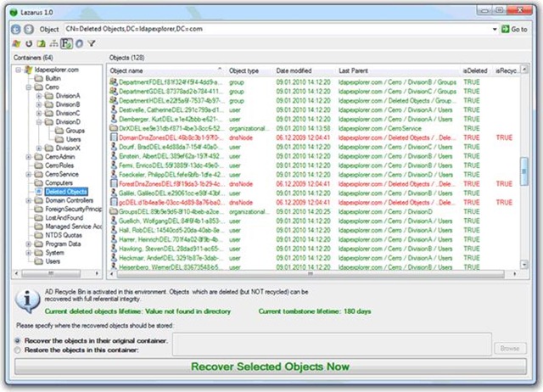Screen dimensions: 543x392
Task: Expand the DivisionC tree node
Action: [x=39, y=113]
